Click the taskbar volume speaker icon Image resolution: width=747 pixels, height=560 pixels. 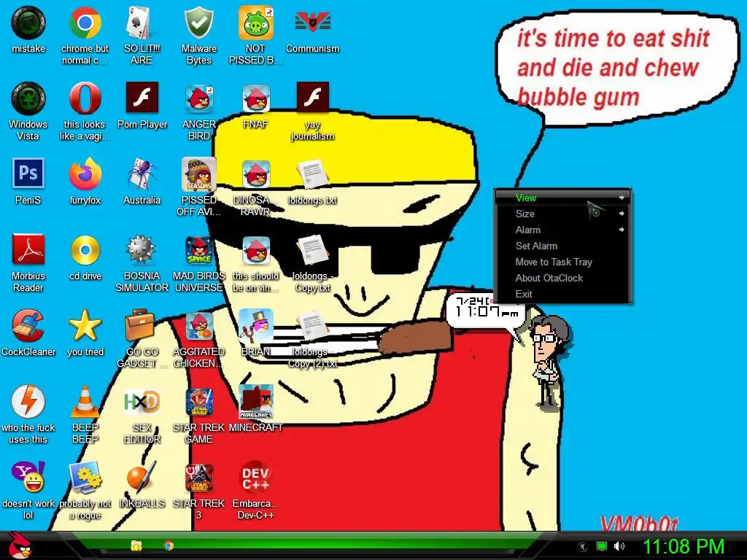click(x=619, y=546)
